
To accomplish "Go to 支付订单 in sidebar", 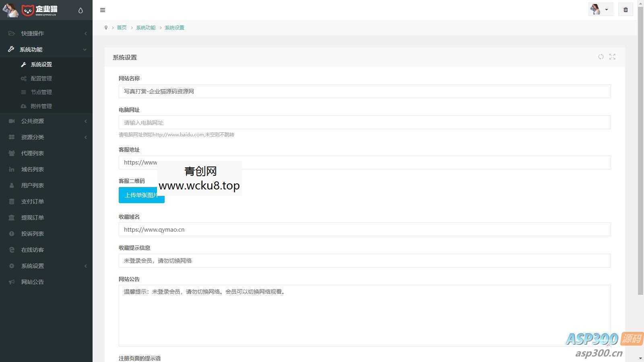I will click(x=33, y=202).
